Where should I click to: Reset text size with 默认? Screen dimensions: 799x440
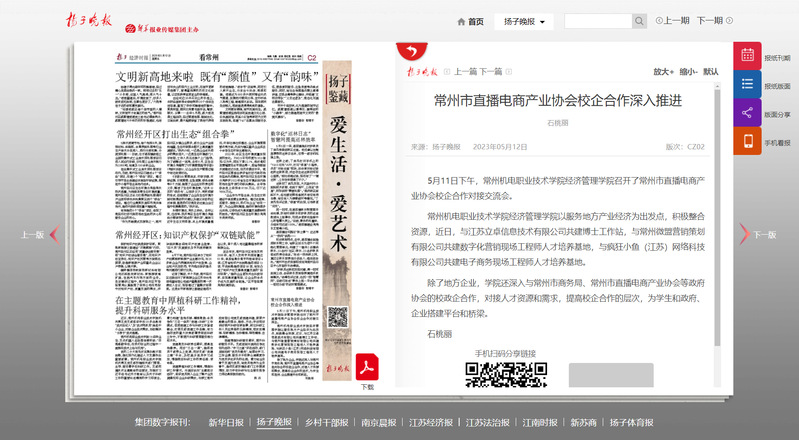710,72
